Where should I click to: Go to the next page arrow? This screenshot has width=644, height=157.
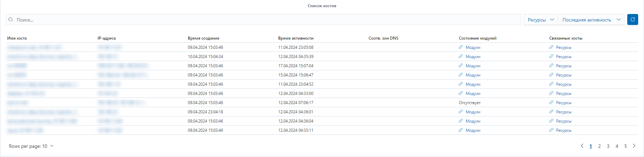(x=634, y=146)
